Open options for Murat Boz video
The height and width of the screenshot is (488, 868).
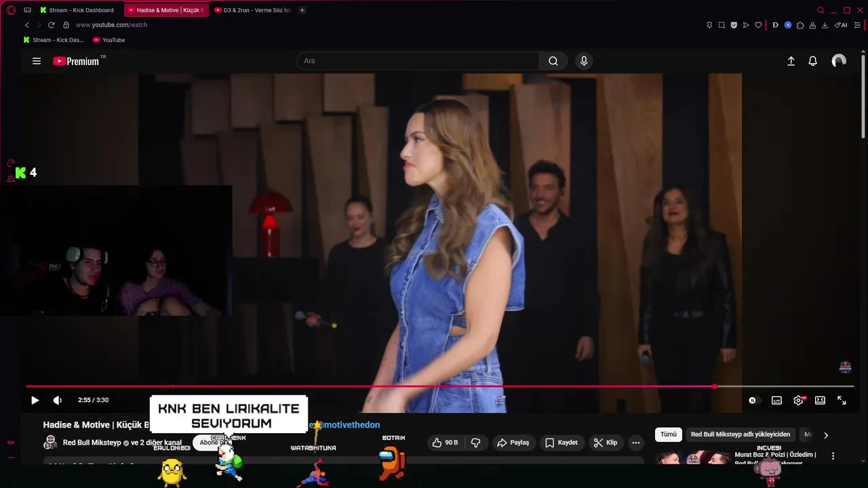pos(833,456)
